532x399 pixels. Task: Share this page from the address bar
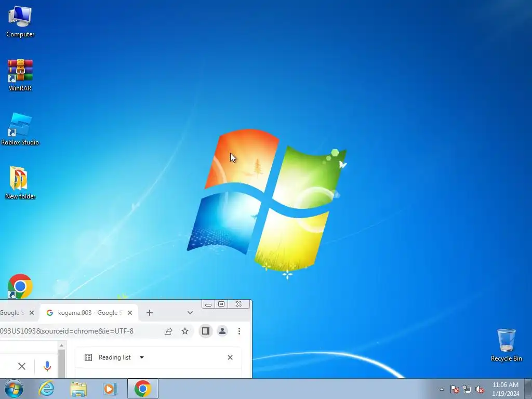168,331
